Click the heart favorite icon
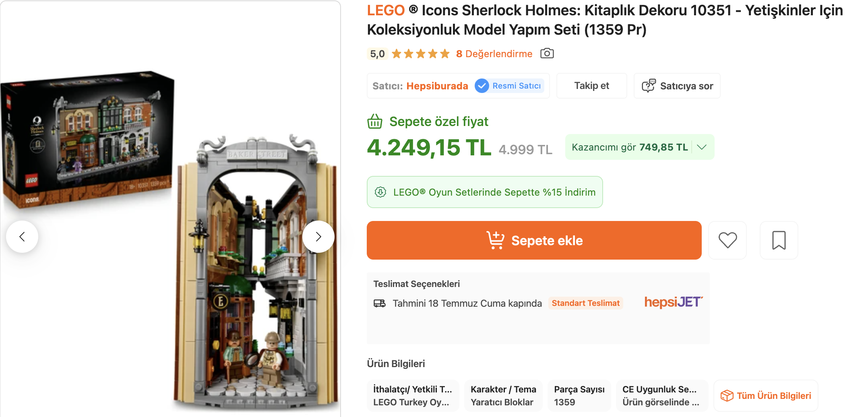This screenshot has width=868, height=417. click(x=727, y=240)
